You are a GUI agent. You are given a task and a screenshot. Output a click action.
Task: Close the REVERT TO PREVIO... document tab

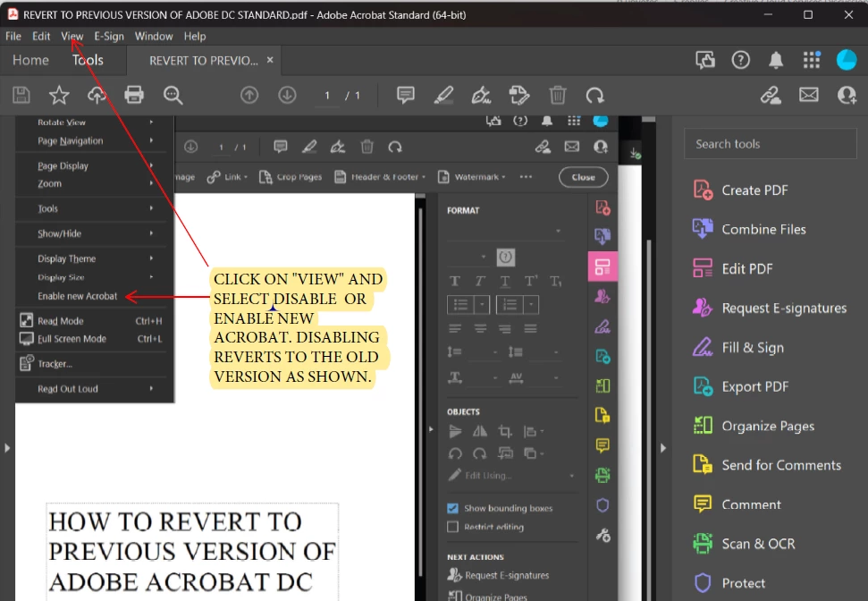[270, 60]
